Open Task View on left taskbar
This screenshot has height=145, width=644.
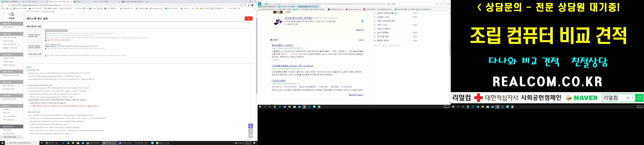point(42,143)
